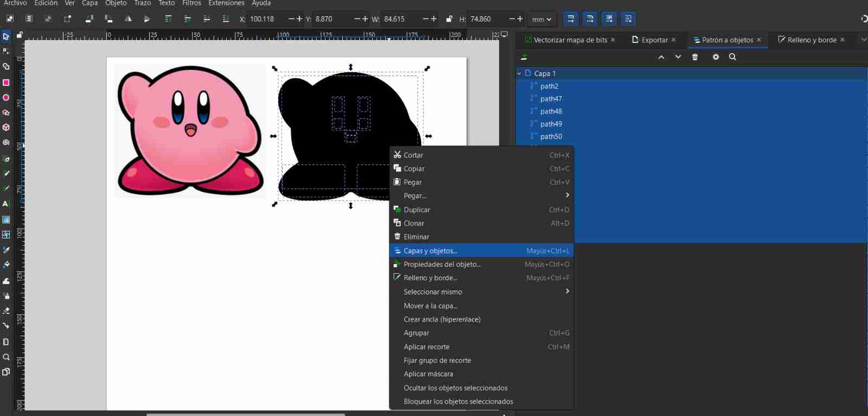Select the Zoom magnifier tool
The width and height of the screenshot is (868, 416).
coord(6,357)
